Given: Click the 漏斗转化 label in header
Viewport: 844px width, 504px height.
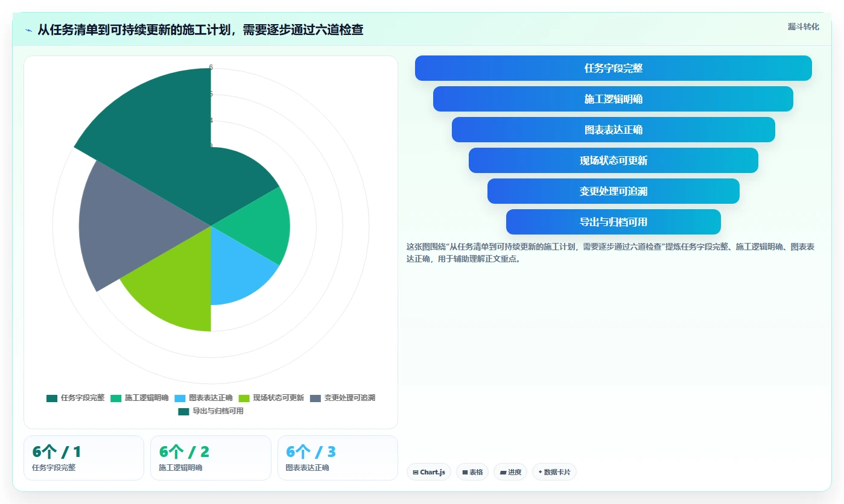Looking at the screenshot, I should (803, 27).
